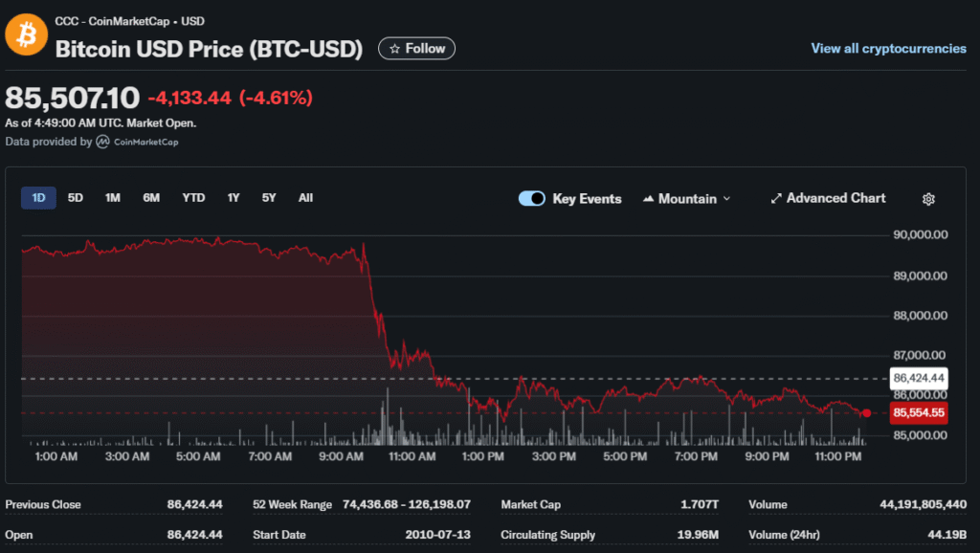Expand the Mountain chart type dropdown
Screen dimensions: 980x553
coord(686,199)
